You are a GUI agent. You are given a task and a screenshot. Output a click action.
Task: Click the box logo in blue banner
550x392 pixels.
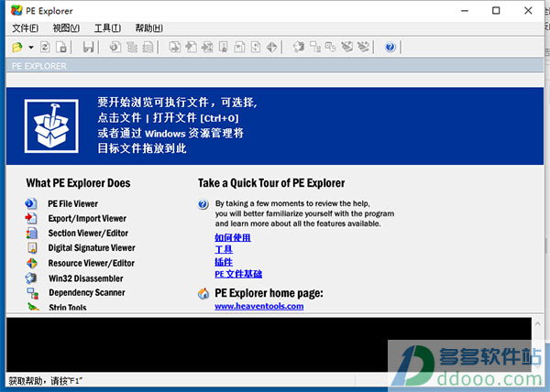coord(51,126)
